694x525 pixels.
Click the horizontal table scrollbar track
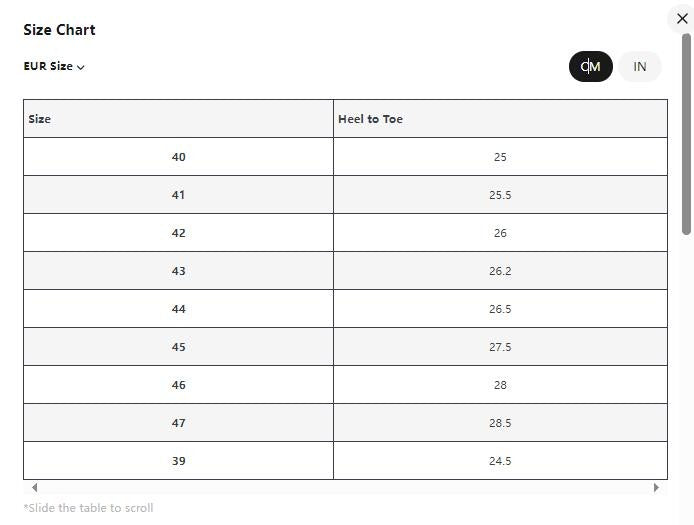[x=345, y=488]
